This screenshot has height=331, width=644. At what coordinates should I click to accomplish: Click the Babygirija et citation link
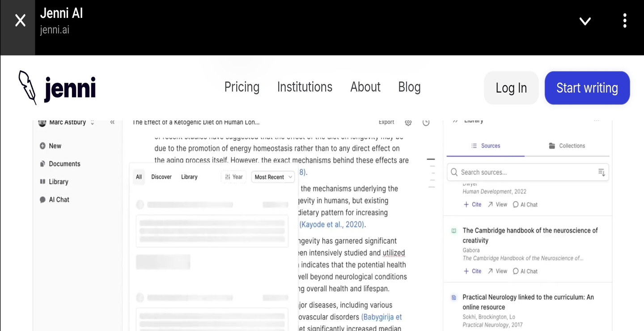[381, 317]
